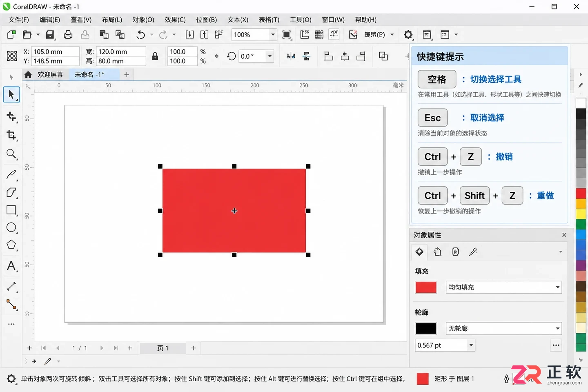Toggle the show grid button

point(319,35)
